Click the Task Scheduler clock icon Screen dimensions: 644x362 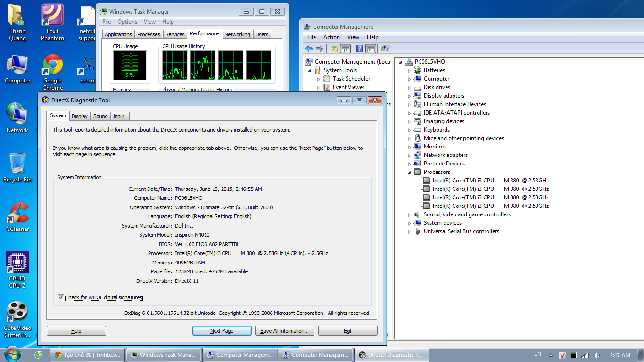click(327, 79)
